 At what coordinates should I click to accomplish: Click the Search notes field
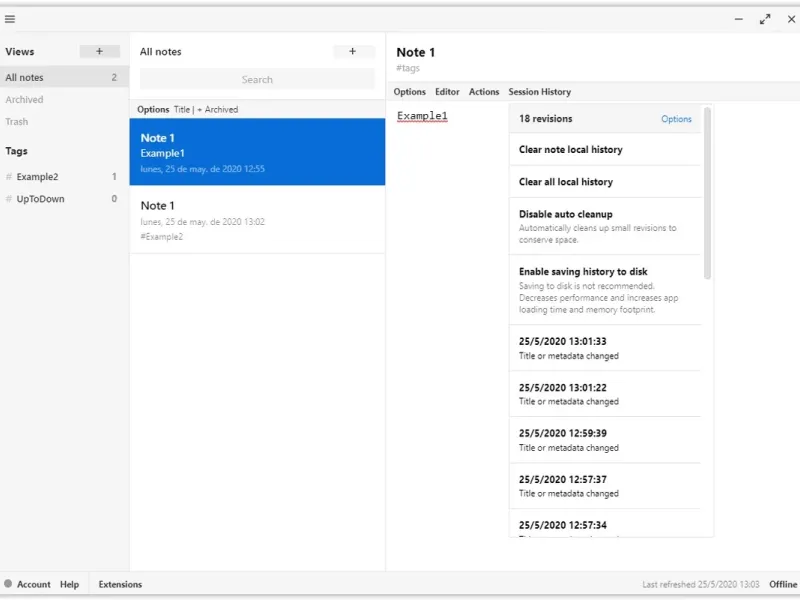pyautogui.click(x=257, y=79)
